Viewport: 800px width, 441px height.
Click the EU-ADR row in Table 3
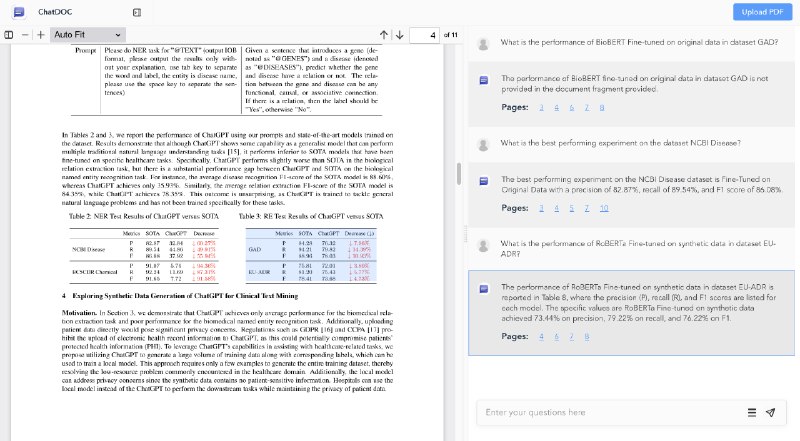point(311,272)
